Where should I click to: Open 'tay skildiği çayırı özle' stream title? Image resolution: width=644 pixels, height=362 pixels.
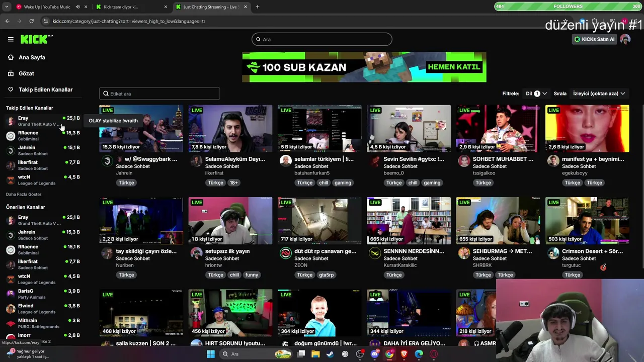tap(146, 251)
